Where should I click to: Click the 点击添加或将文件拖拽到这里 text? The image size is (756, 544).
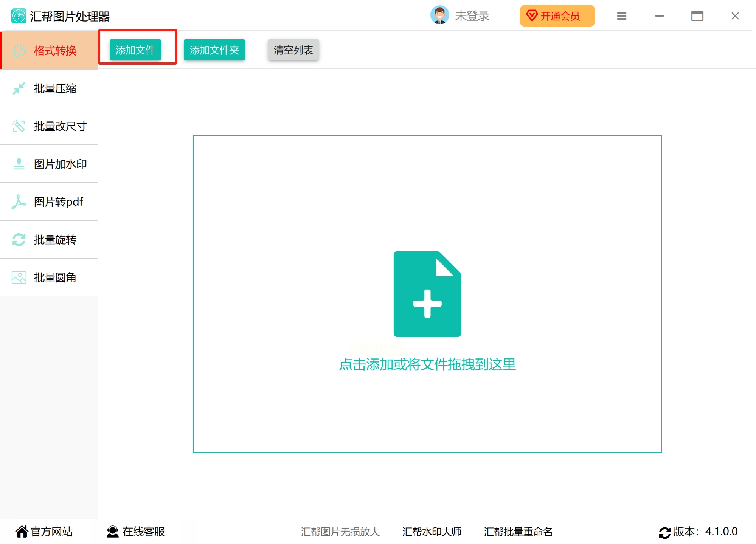pyautogui.click(x=427, y=364)
